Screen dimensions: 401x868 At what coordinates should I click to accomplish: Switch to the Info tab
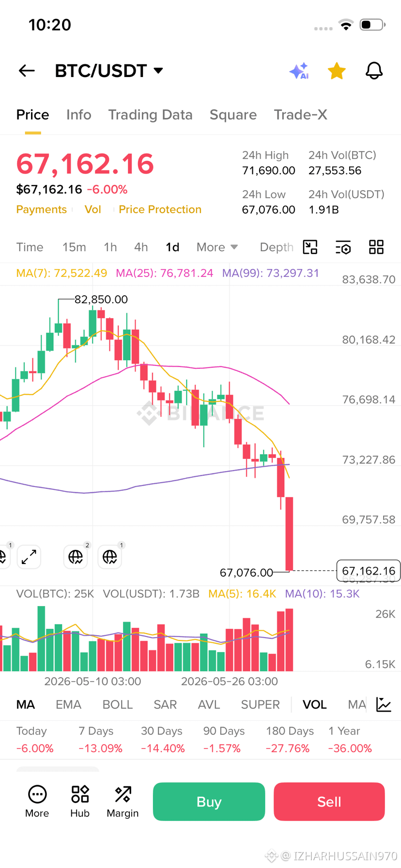tap(78, 115)
